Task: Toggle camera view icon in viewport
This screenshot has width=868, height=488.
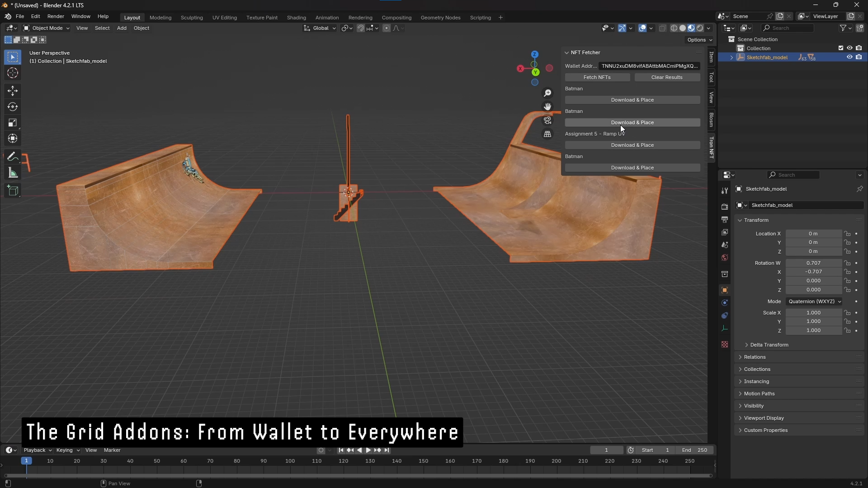Action: point(547,121)
